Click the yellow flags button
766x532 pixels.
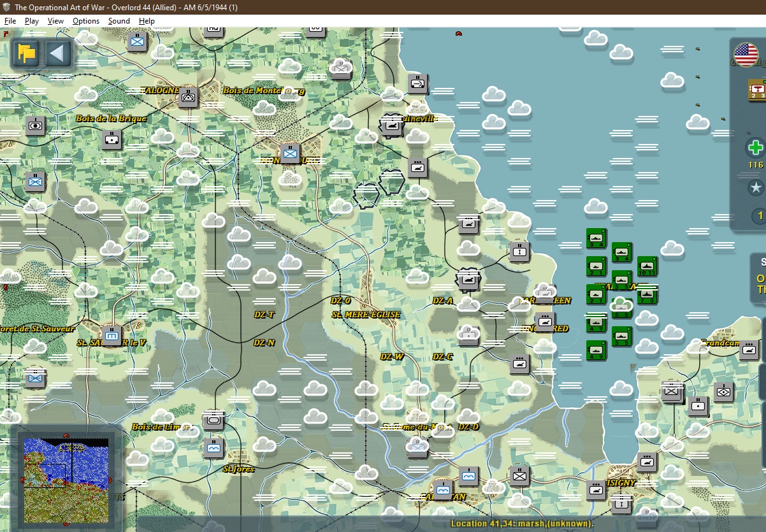pyautogui.click(x=27, y=53)
